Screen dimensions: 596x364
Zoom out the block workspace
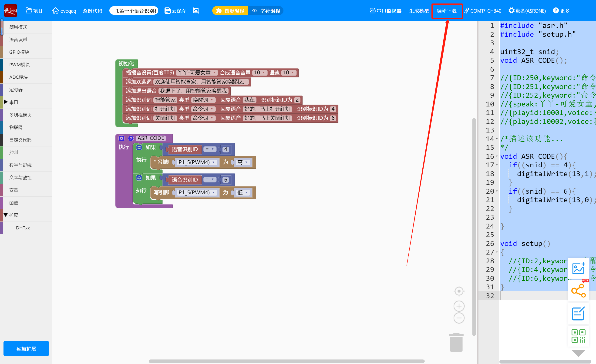coord(459,318)
